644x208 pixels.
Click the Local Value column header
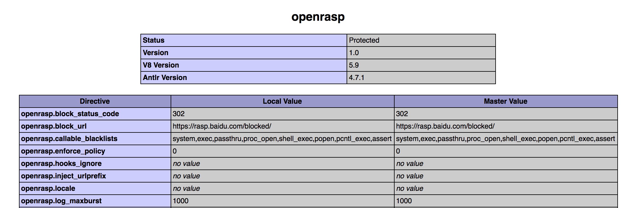(282, 101)
